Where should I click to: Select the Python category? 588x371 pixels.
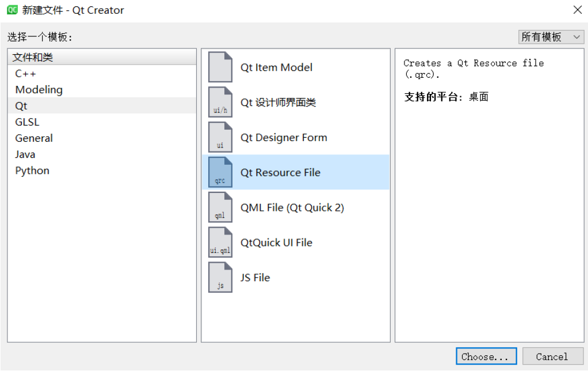pos(102,171)
